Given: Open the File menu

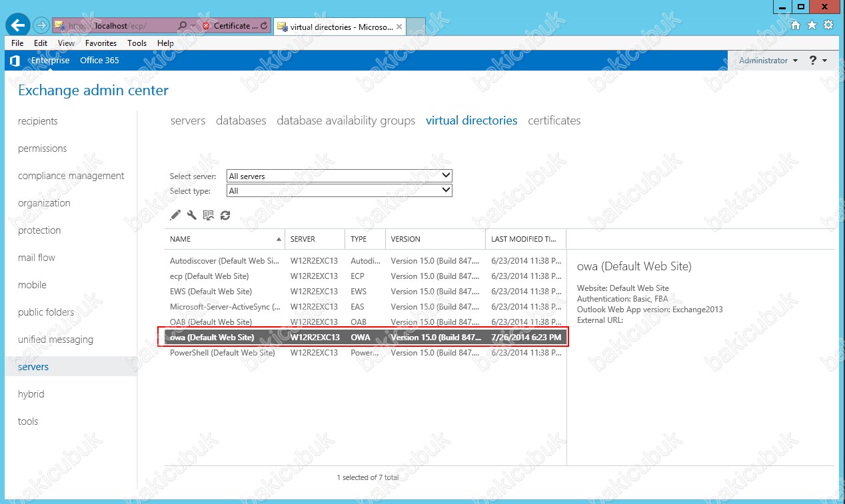Looking at the screenshot, I should 17,43.
